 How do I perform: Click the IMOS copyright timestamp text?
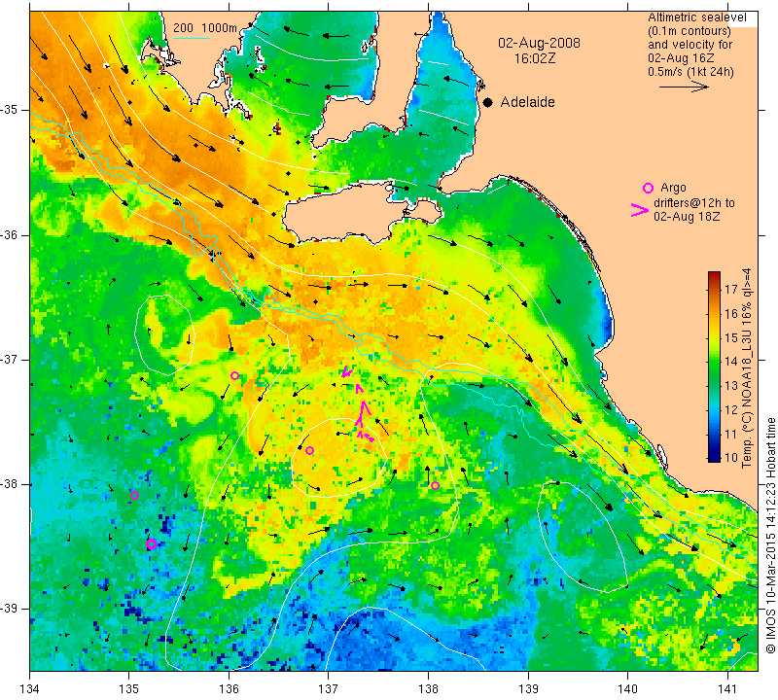pos(770,535)
